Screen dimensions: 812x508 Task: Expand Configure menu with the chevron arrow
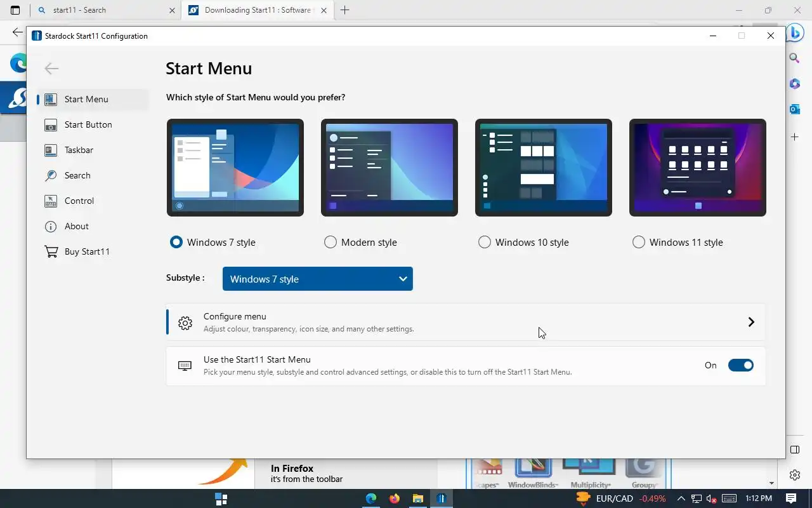coord(751,322)
